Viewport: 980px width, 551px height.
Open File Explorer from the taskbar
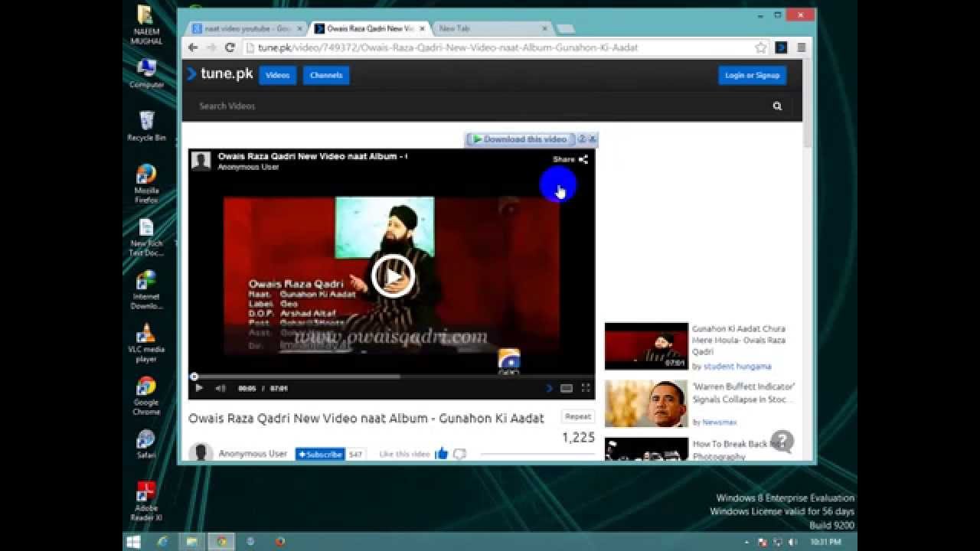(191, 541)
